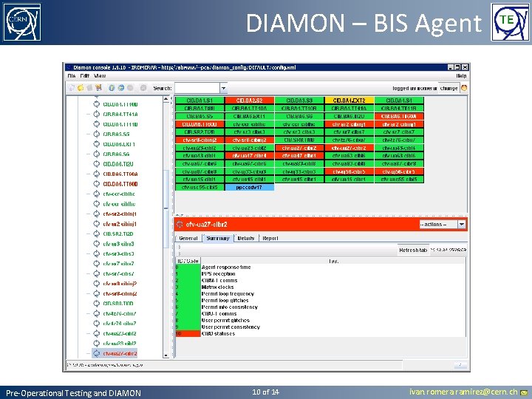This screenshot has height=399, width=532.
Task: Open the Edit menu
Action: click(x=84, y=75)
